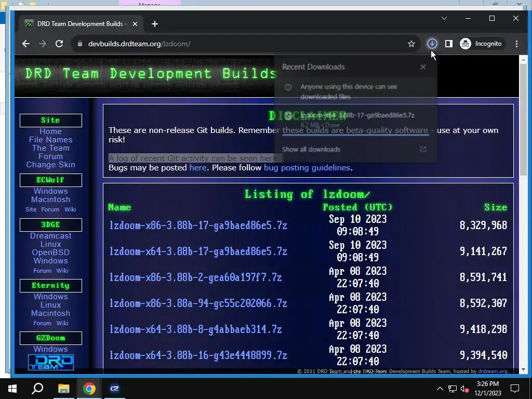Open Eternity Macintosh builds link
Screen dimensions: 532x399
click(50, 313)
